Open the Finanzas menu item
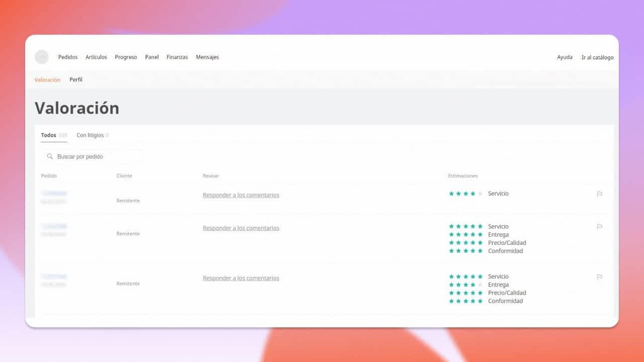Screen dimensions: 644x362 tap(177, 57)
